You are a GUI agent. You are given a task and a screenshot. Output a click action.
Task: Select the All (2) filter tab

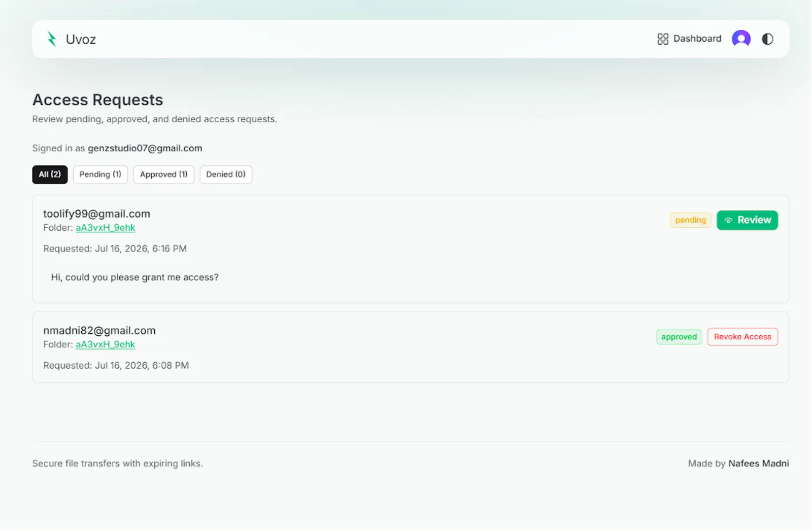(x=50, y=174)
